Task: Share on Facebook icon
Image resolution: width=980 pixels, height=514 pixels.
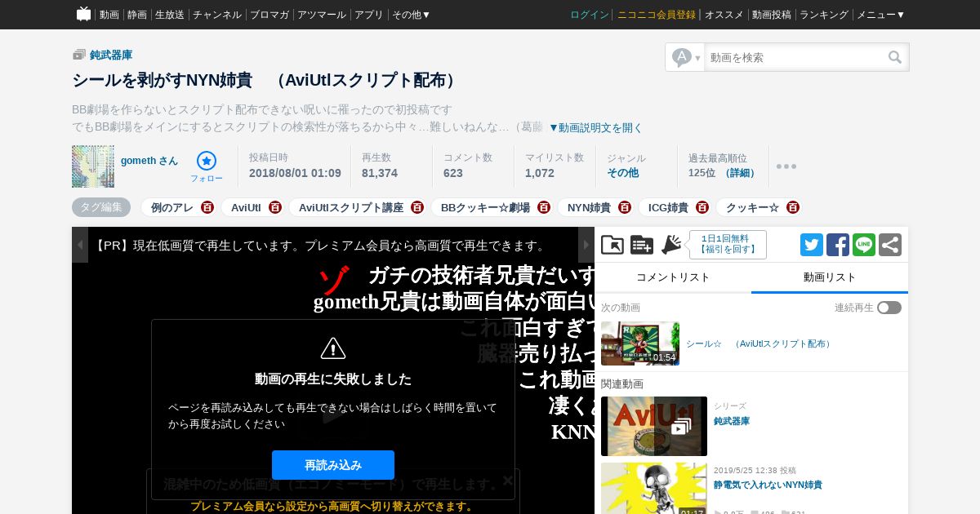Action: [838, 245]
